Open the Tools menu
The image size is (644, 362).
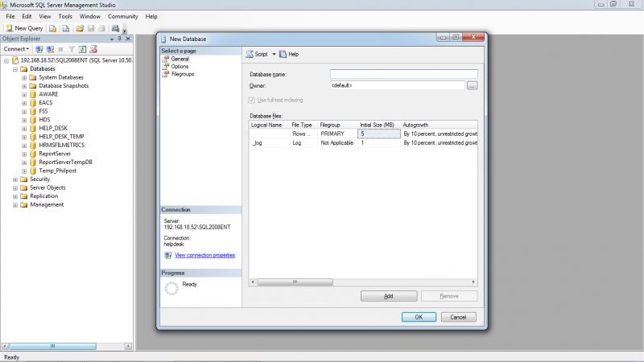tap(65, 16)
